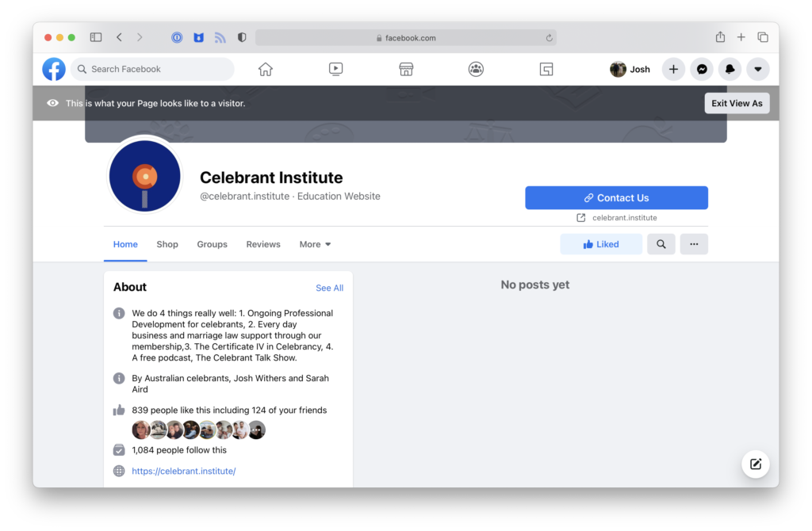
Task: Click the '1,084 people follow this' text
Action: [x=179, y=450]
